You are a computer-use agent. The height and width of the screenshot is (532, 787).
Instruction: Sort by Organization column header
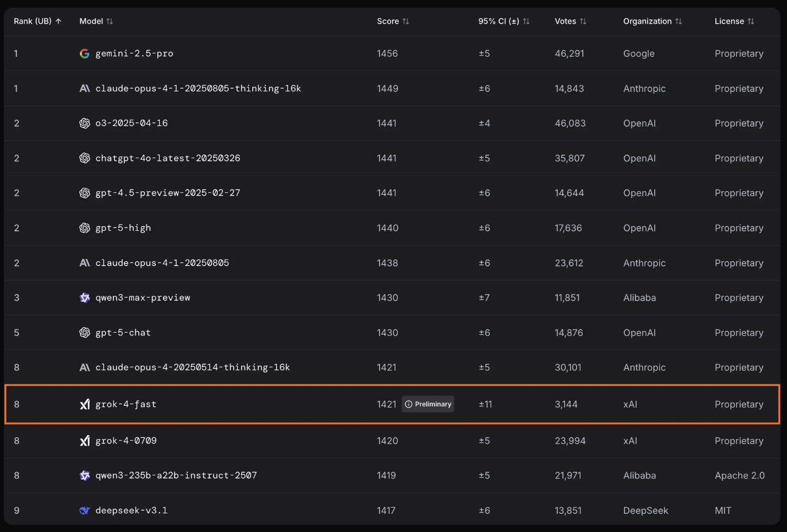click(652, 21)
